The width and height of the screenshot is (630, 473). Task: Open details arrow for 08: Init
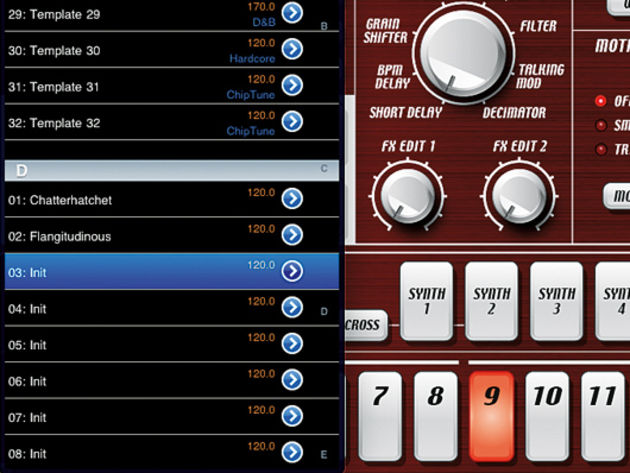tap(292, 452)
